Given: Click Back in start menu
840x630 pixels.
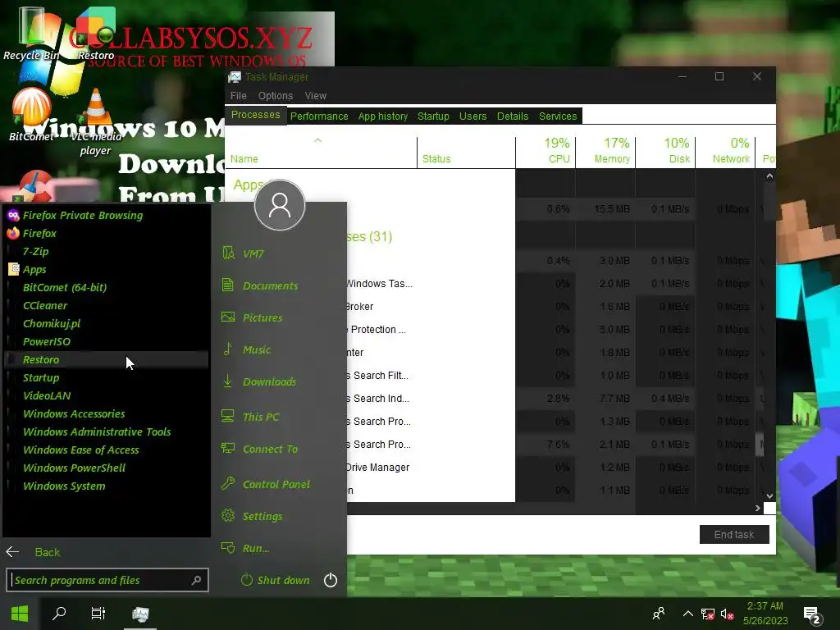Looking at the screenshot, I should [33, 552].
